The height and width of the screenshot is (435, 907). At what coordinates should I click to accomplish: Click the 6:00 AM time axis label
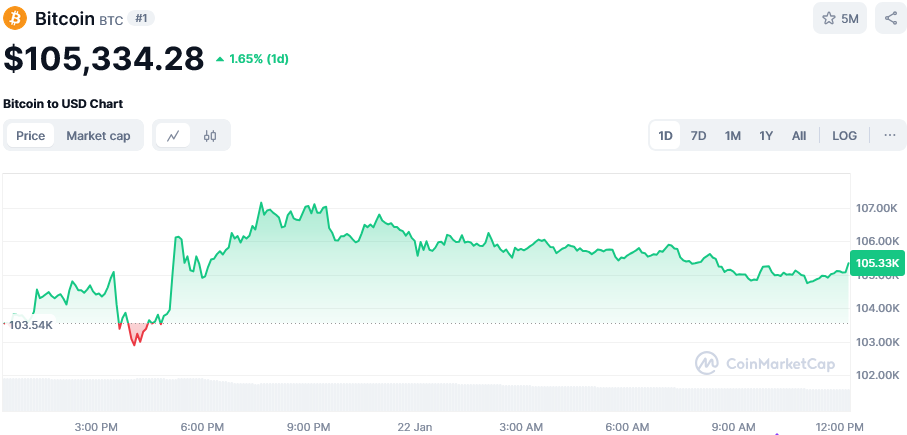tap(628, 427)
